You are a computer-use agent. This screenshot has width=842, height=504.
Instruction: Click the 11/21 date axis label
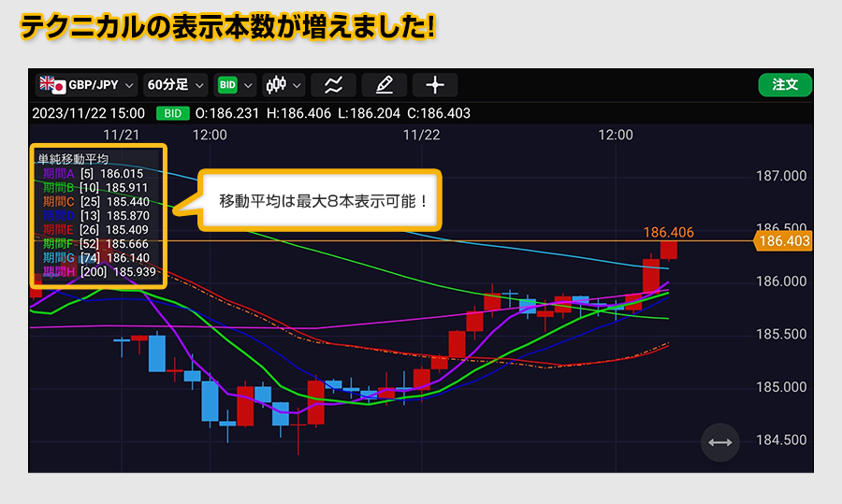tap(122, 135)
